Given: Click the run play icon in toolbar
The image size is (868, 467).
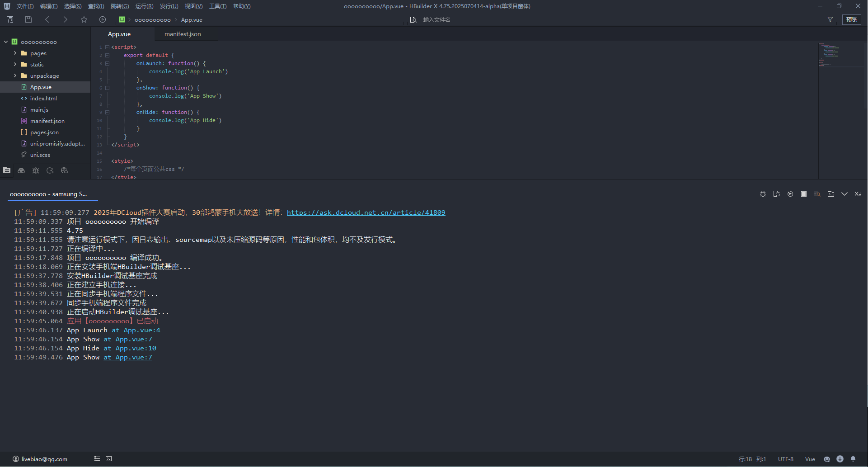Looking at the screenshot, I should pos(103,19).
